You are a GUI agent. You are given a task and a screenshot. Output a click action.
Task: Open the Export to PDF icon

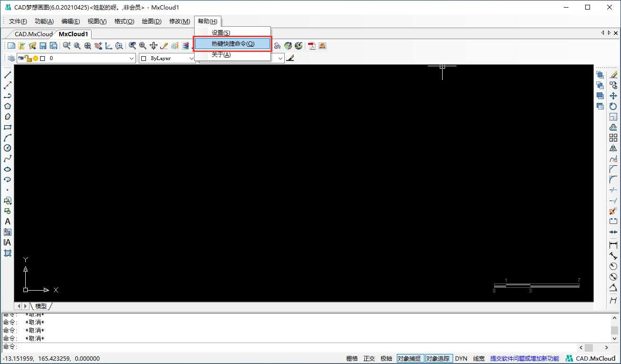point(312,46)
